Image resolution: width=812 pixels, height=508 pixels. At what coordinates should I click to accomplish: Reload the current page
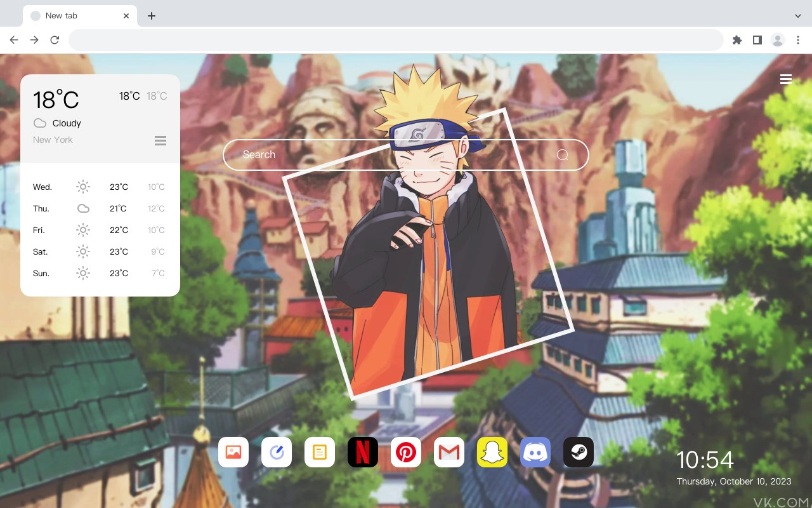click(55, 40)
